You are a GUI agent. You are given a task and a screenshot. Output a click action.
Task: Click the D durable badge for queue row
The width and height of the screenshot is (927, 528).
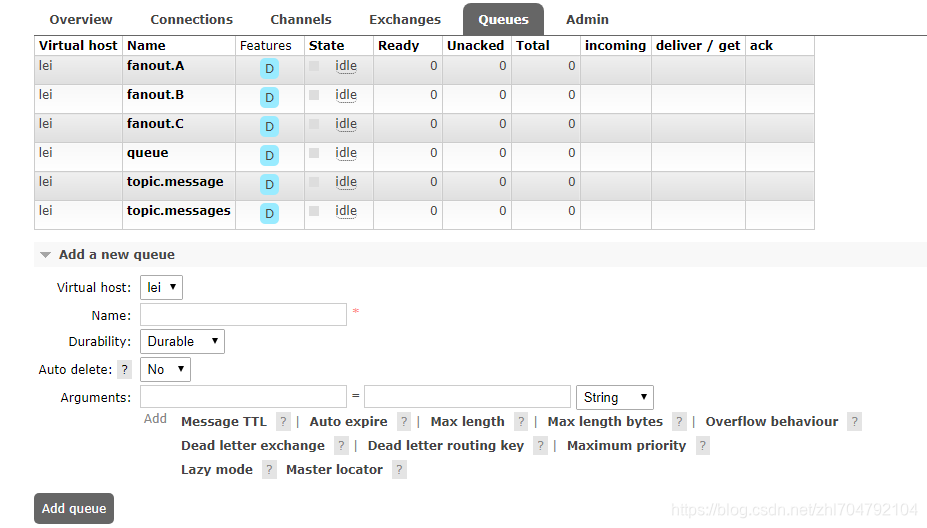pyautogui.click(x=269, y=156)
